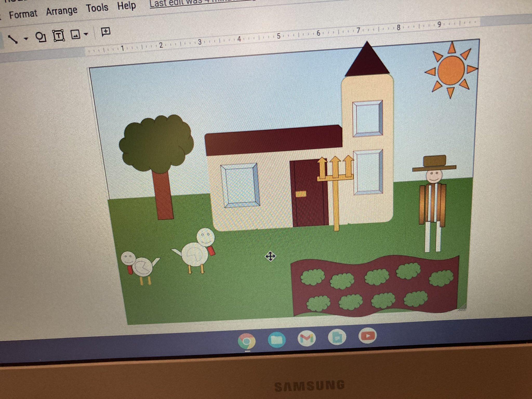Open the Format menu
The width and height of the screenshot is (532, 399).
tap(23, 14)
